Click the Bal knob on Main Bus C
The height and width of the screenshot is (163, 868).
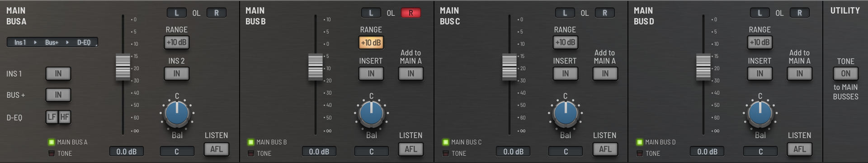click(565, 114)
